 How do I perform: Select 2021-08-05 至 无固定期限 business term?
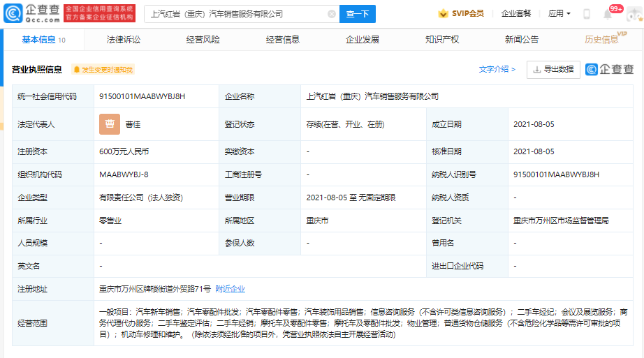(351, 197)
